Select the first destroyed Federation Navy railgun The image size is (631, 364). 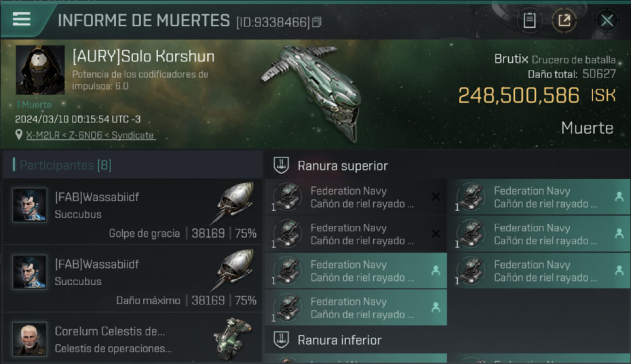[356, 197]
